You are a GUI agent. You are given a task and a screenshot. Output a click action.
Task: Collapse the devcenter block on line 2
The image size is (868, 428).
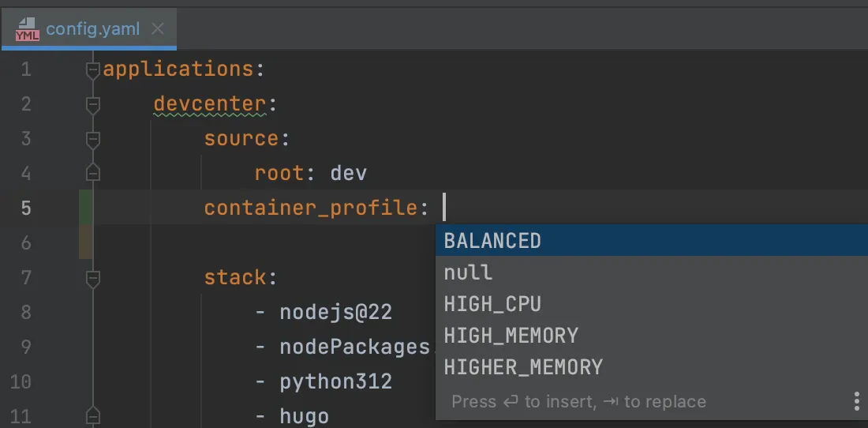point(93,105)
